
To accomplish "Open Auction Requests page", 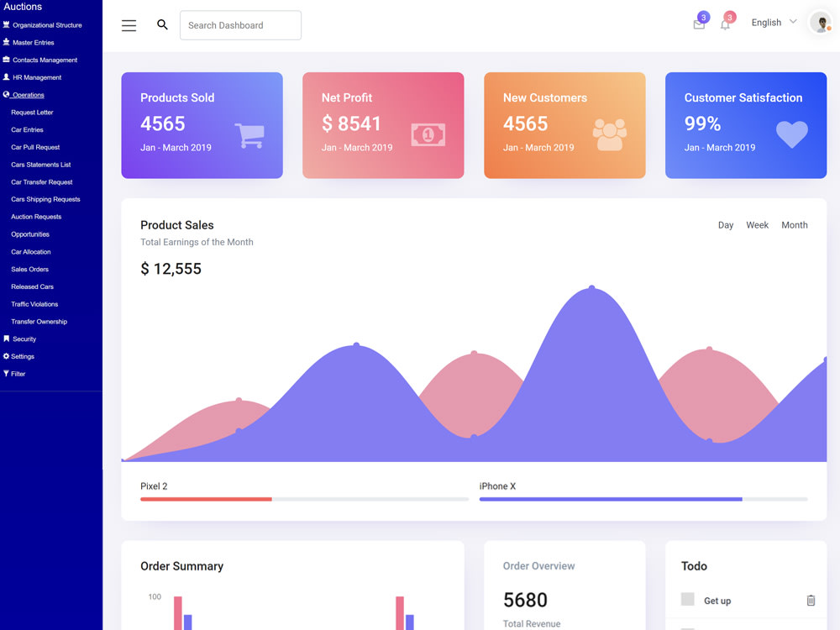I will click(36, 217).
